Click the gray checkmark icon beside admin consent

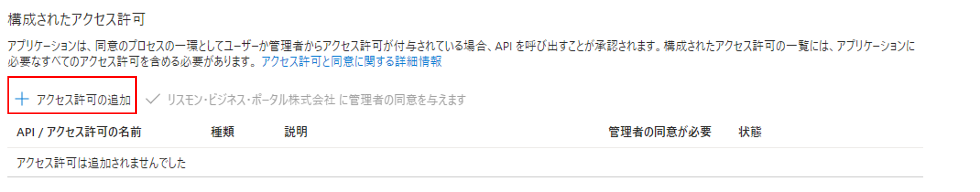coord(153,99)
